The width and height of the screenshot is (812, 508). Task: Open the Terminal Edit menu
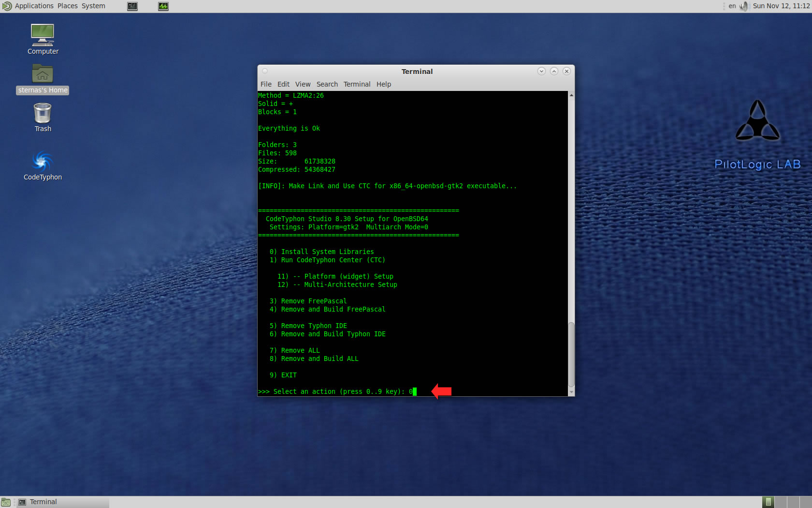coord(283,84)
